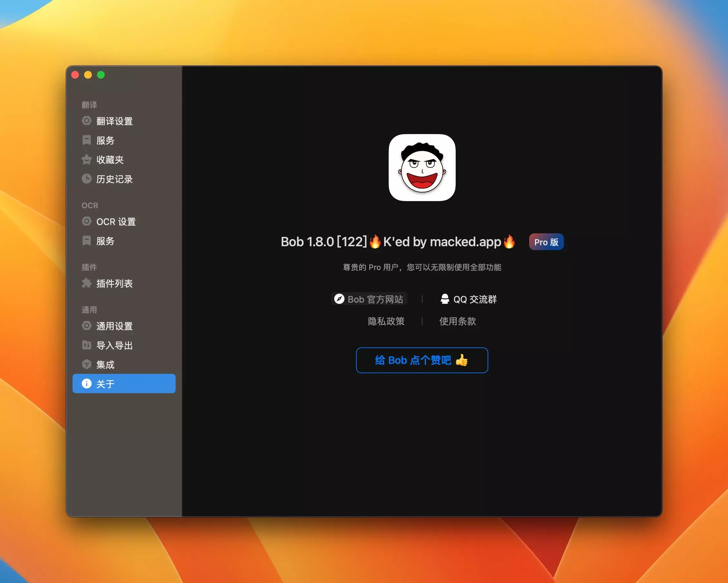
Task: Open 通用设置 in the sidebar
Action: pyautogui.click(x=114, y=326)
